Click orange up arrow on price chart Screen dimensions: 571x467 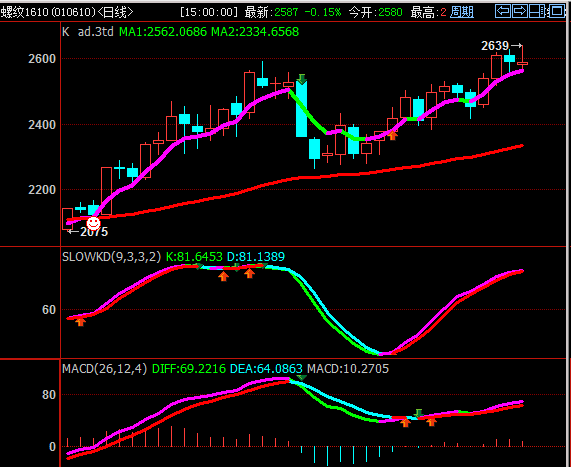click(x=392, y=135)
